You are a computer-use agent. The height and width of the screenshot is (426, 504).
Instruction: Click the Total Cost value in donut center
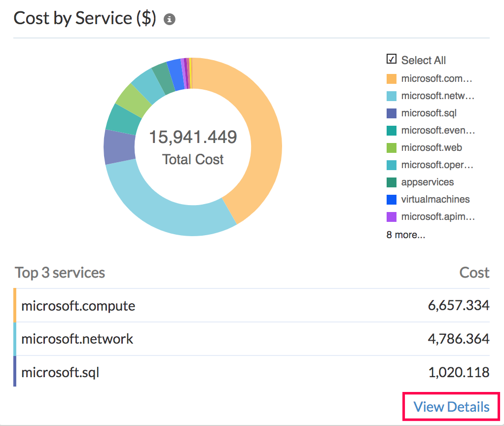point(193,137)
